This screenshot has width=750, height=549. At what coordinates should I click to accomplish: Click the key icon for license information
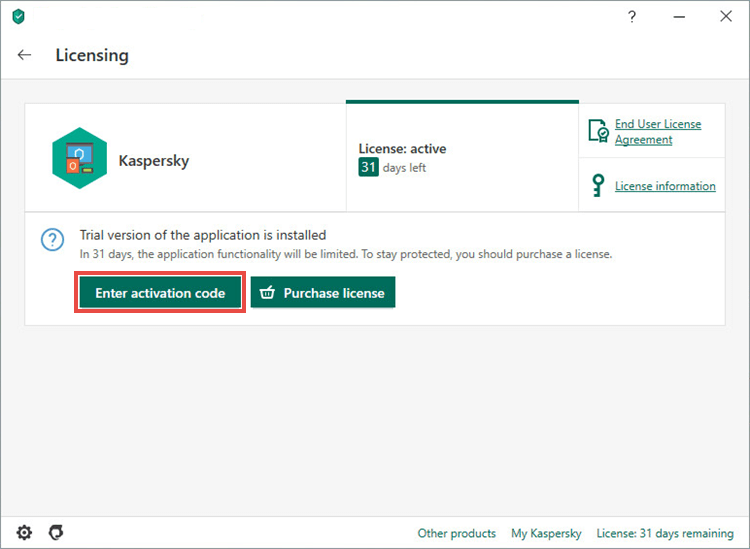click(x=598, y=186)
